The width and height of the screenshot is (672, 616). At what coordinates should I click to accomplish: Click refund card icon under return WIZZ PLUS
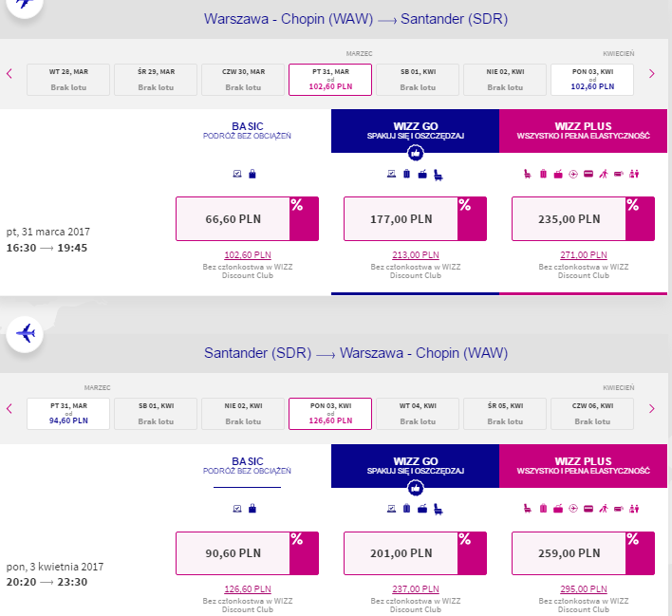(588, 509)
